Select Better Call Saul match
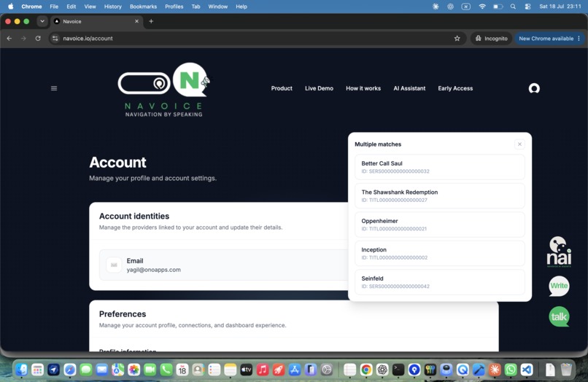Viewport: 588px width, 382px height. coord(439,167)
